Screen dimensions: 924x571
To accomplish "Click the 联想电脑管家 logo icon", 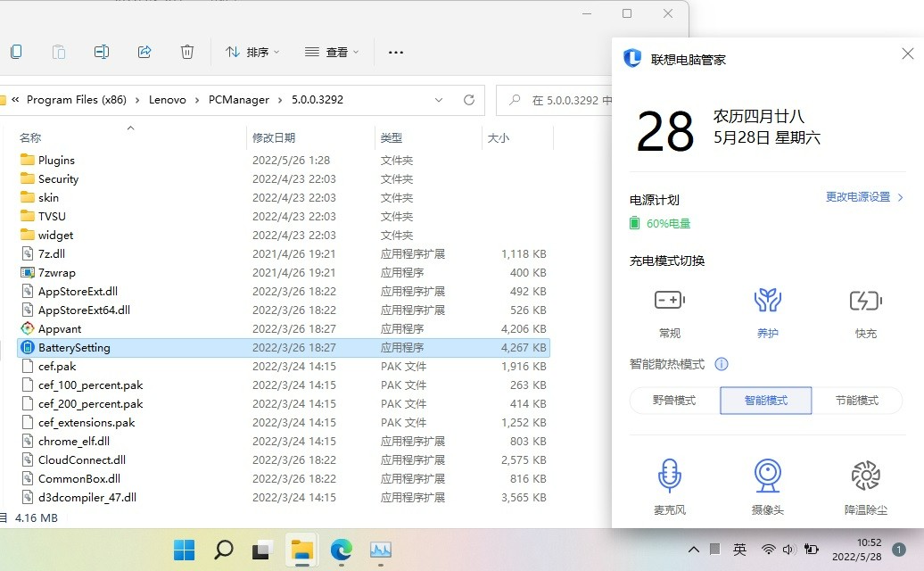I will click(x=632, y=58).
